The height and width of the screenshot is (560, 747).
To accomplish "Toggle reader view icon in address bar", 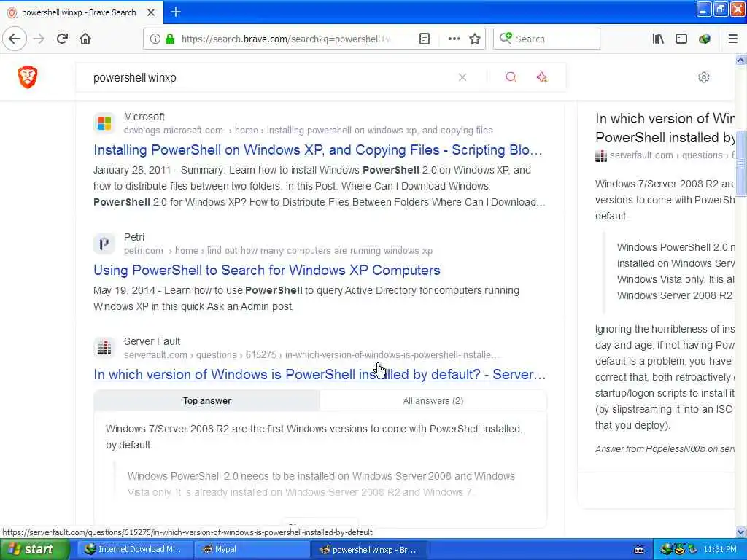I will [x=425, y=39].
